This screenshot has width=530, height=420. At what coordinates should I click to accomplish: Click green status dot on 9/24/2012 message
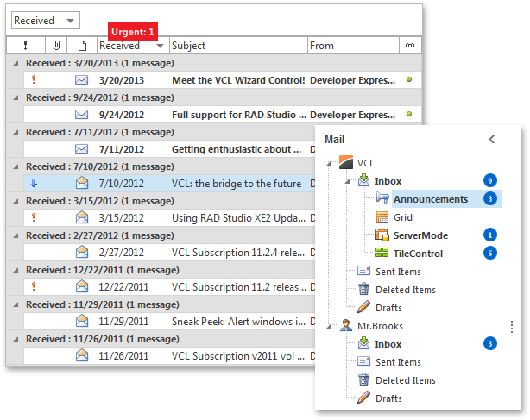tap(409, 114)
